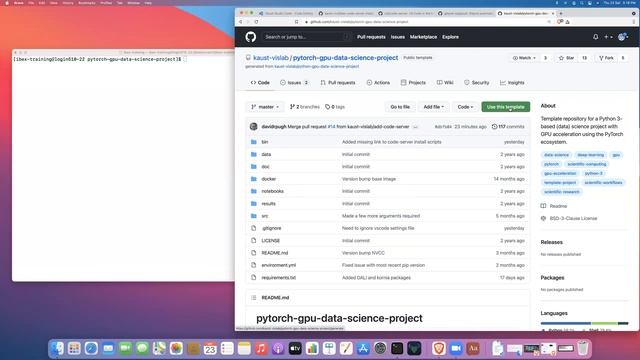Open App Store from the Dock
640x360 pixels.
(x=363, y=348)
